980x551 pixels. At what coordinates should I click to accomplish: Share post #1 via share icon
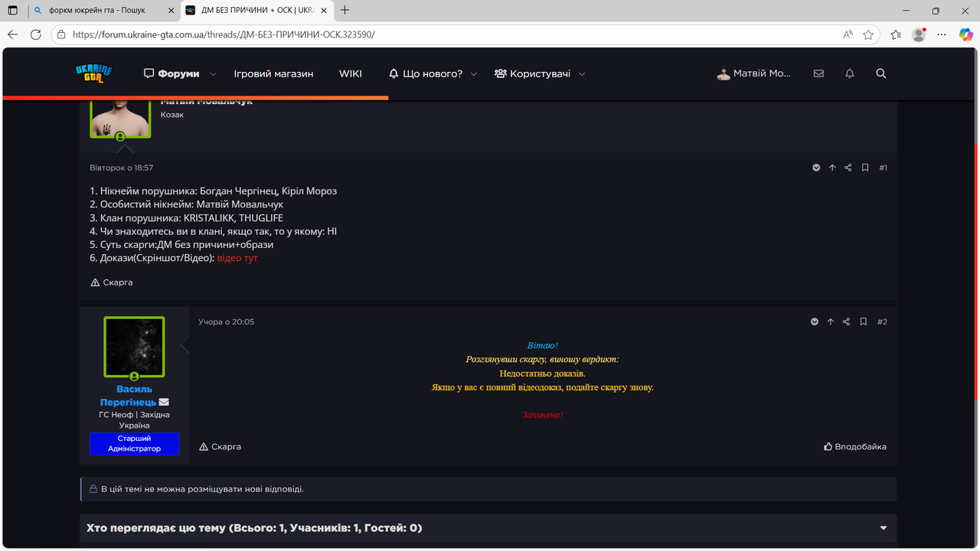848,168
